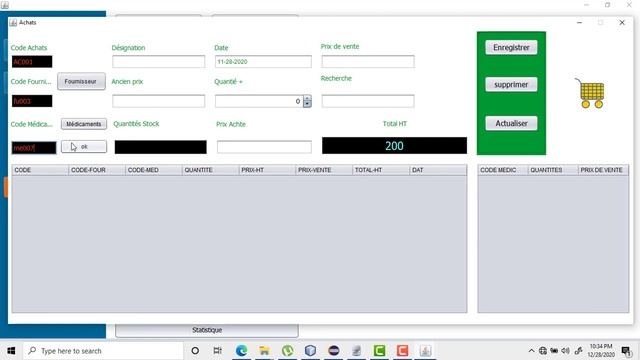640x360 pixels.
Task: Close the Achats window
Action: (622, 22)
